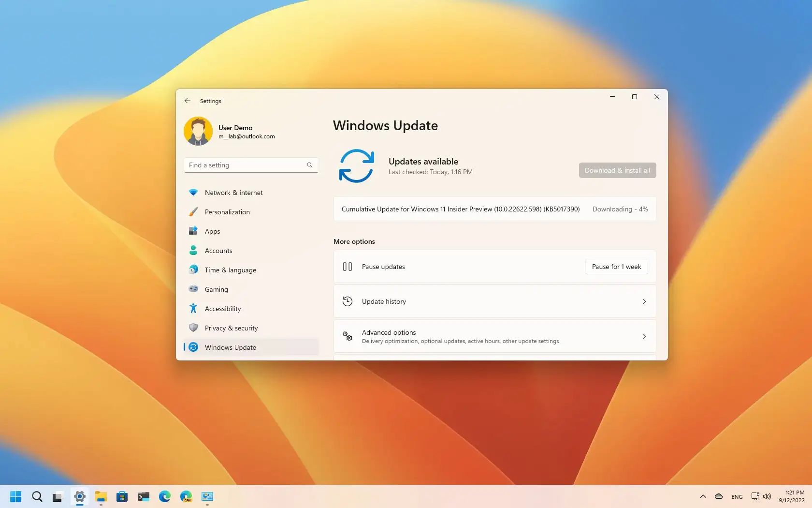Viewport: 812px width, 508px height.
Task: Click the Gaming controller icon
Action: pos(193,289)
